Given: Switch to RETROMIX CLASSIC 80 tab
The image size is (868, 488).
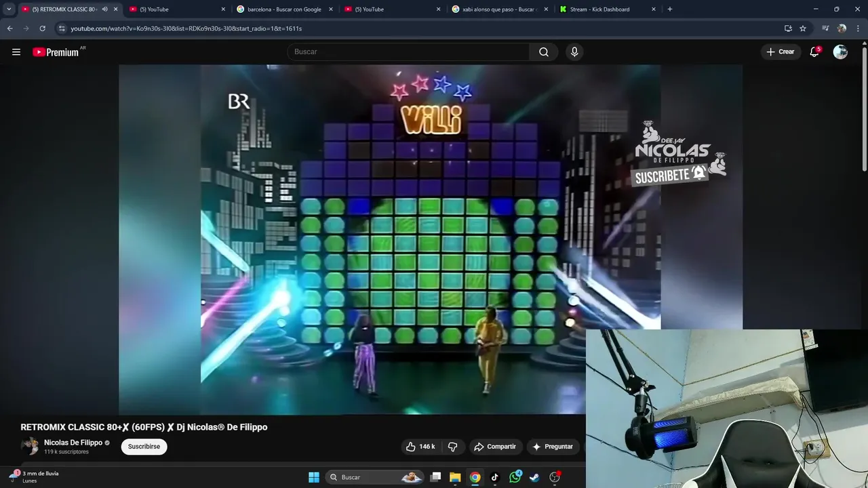Looking at the screenshot, I should (x=64, y=9).
